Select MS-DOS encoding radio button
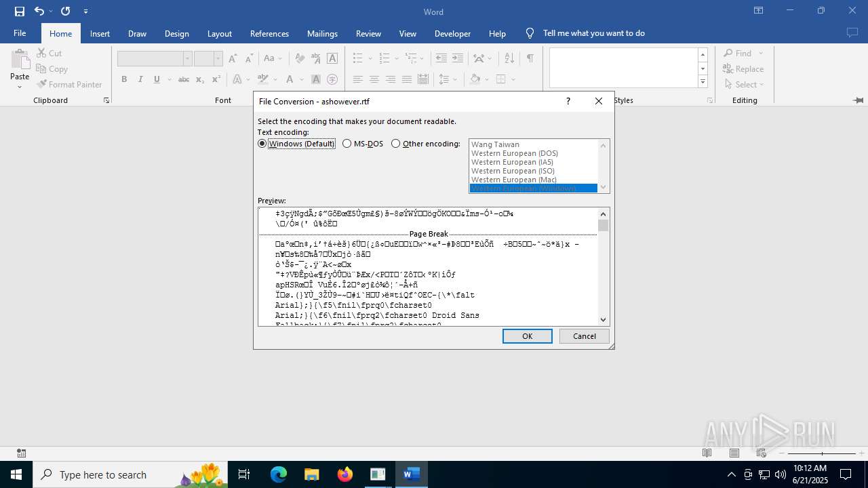Image resolution: width=868 pixels, height=488 pixels. [x=347, y=144]
